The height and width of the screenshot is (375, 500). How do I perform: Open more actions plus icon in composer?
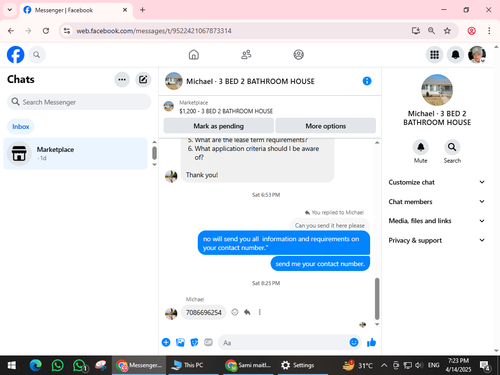click(166, 342)
